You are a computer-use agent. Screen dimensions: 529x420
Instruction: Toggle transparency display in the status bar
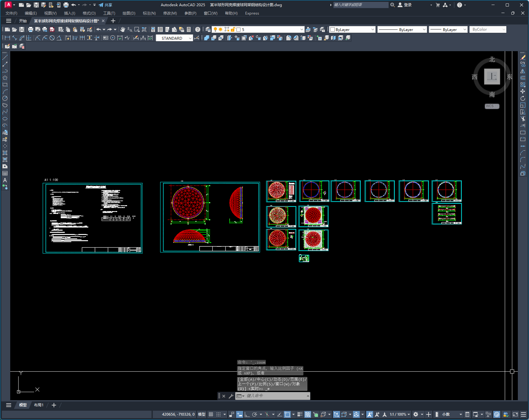[x=308, y=414]
